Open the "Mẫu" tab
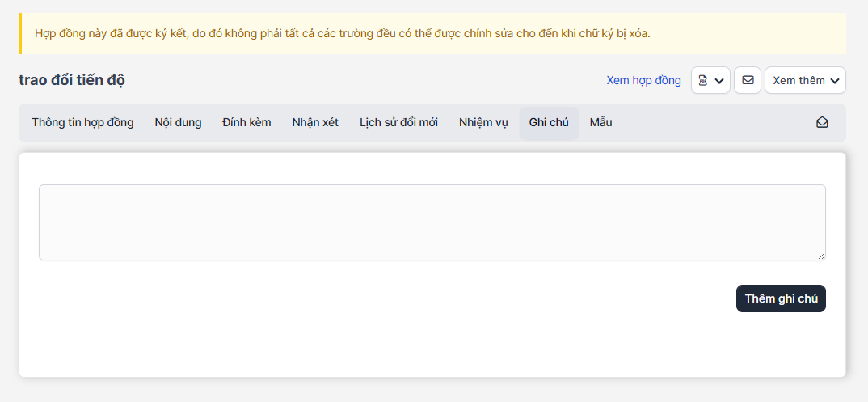868x402 pixels. (x=600, y=123)
